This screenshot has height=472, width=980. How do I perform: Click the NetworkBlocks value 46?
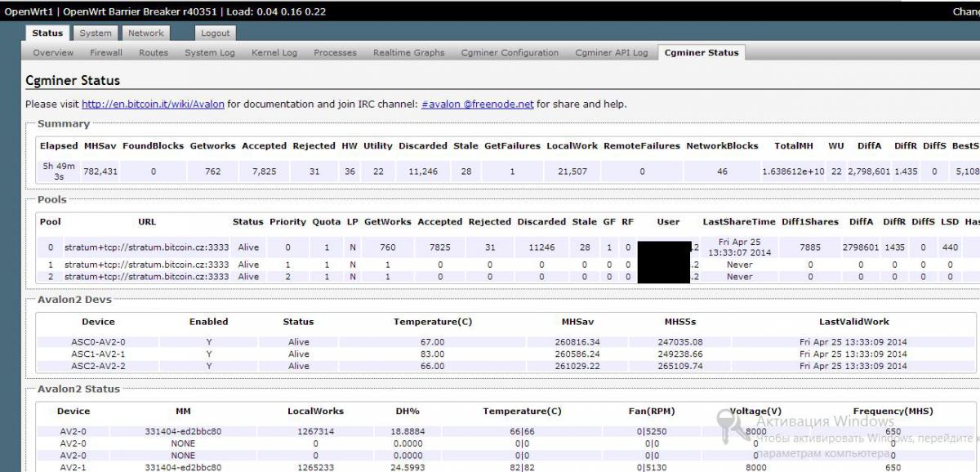tap(722, 171)
